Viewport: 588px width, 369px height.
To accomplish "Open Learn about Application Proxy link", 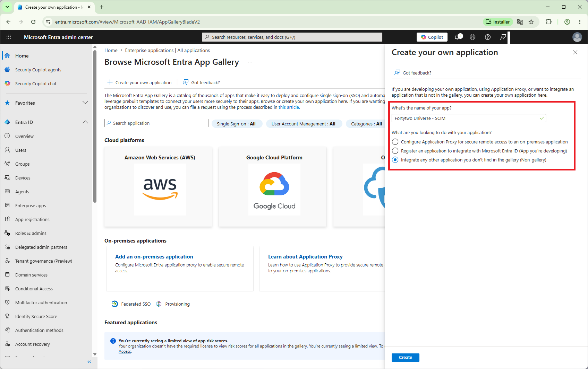I will click(305, 257).
